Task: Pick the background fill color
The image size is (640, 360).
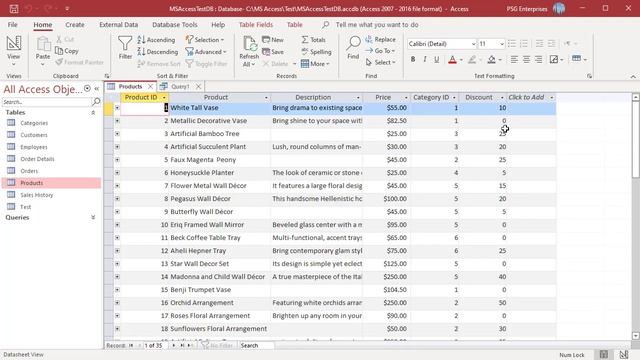Action: (x=491, y=60)
